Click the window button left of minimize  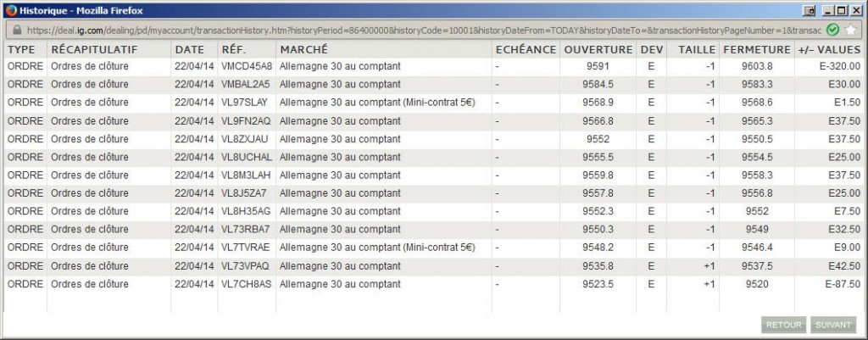click(810, 10)
